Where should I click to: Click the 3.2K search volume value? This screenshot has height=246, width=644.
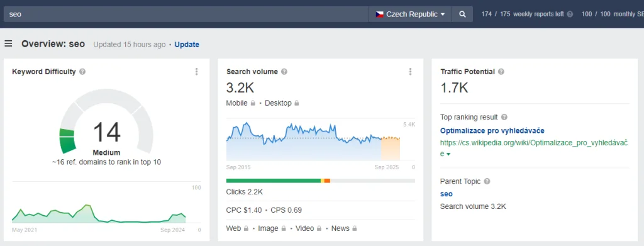coord(240,87)
